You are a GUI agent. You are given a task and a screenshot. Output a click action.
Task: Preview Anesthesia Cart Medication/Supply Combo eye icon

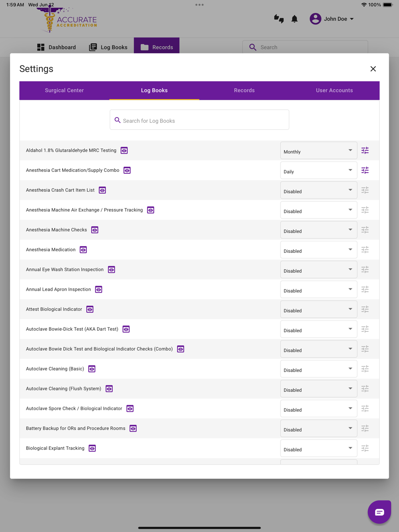(127, 170)
